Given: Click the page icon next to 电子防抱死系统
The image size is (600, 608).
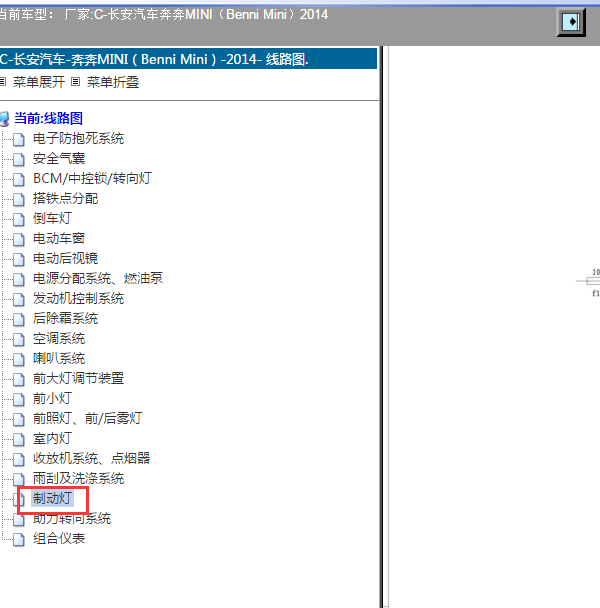Looking at the screenshot, I should pyautogui.click(x=18, y=139).
